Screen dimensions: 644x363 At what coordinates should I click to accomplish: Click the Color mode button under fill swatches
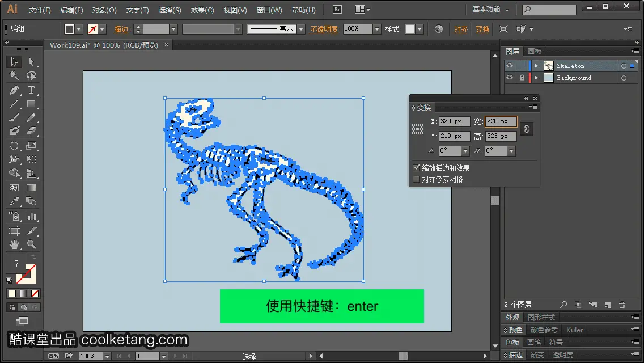[12, 294]
